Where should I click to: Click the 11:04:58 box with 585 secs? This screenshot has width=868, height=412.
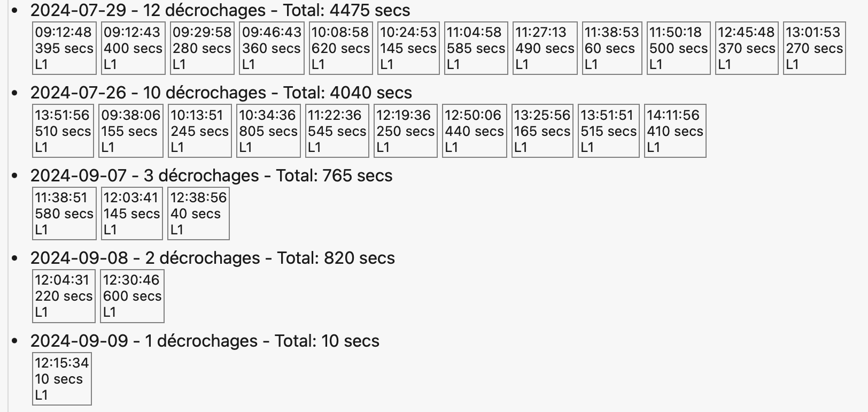475,48
